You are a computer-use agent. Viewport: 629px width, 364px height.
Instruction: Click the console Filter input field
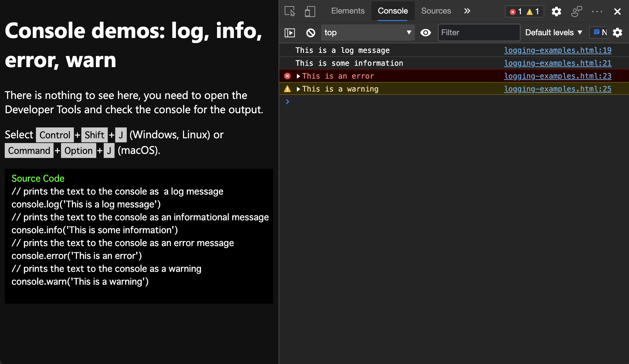[479, 33]
